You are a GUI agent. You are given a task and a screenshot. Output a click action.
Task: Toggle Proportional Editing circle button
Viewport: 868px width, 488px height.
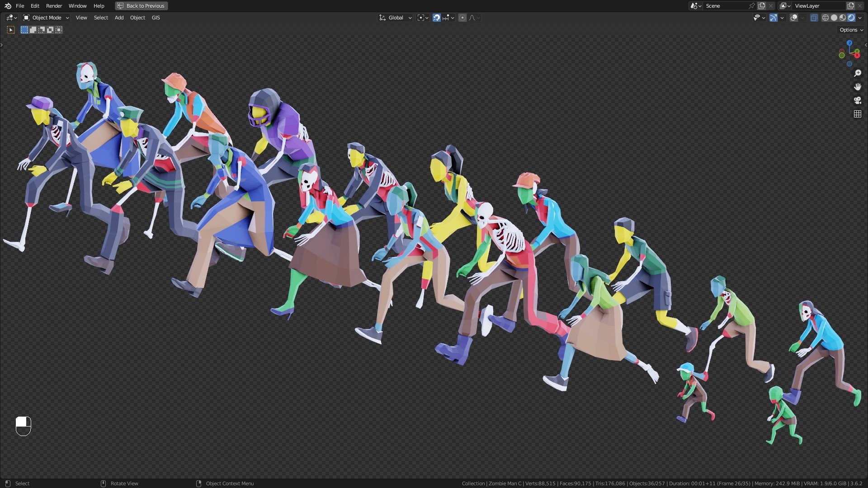(x=462, y=18)
